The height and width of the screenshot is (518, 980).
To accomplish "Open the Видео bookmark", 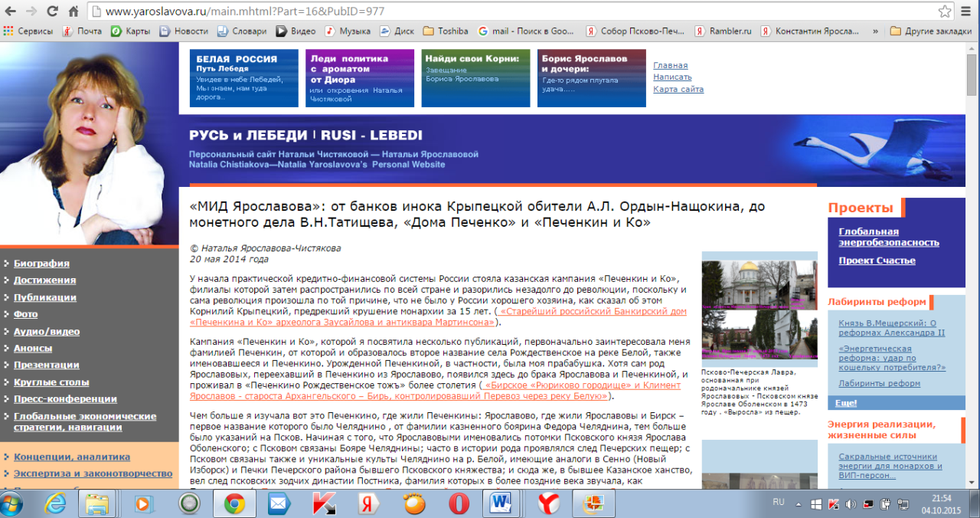I will 296,31.
